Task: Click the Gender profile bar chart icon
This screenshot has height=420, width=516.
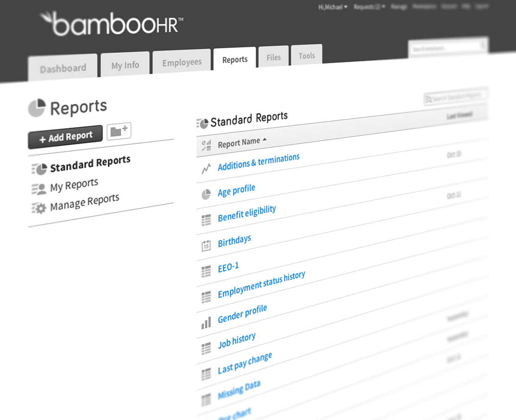Action: (x=206, y=322)
